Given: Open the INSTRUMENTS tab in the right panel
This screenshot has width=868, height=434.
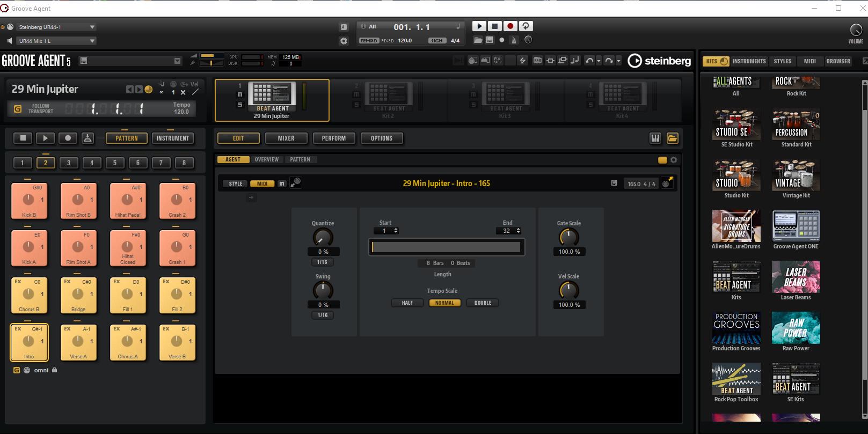Looking at the screenshot, I should [x=749, y=61].
